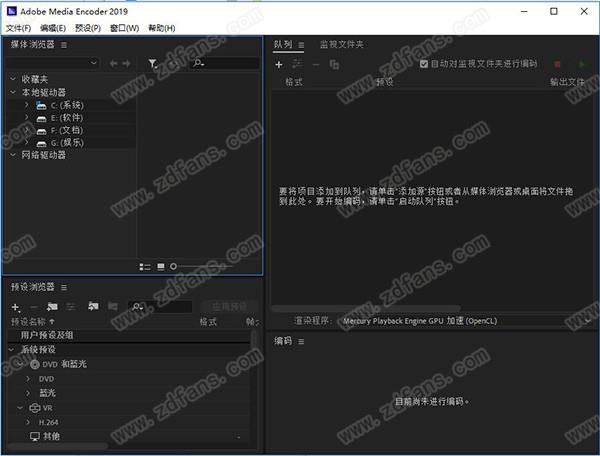This screenshot has height=456, width=600.
Task: Click the 其他 monitor icon
Action: [35, 436]
